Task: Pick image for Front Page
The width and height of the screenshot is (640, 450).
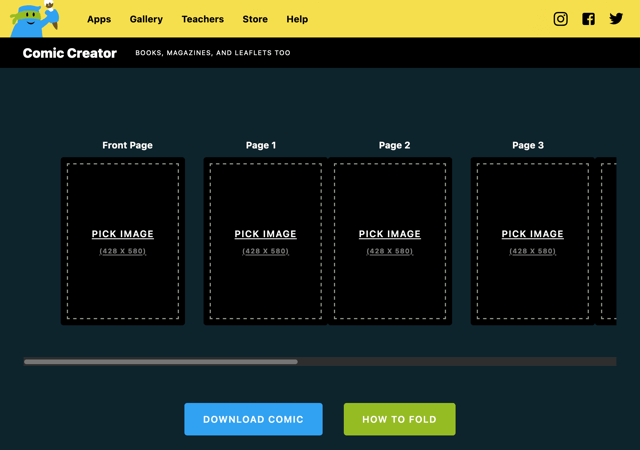Action: coord(122,234)
